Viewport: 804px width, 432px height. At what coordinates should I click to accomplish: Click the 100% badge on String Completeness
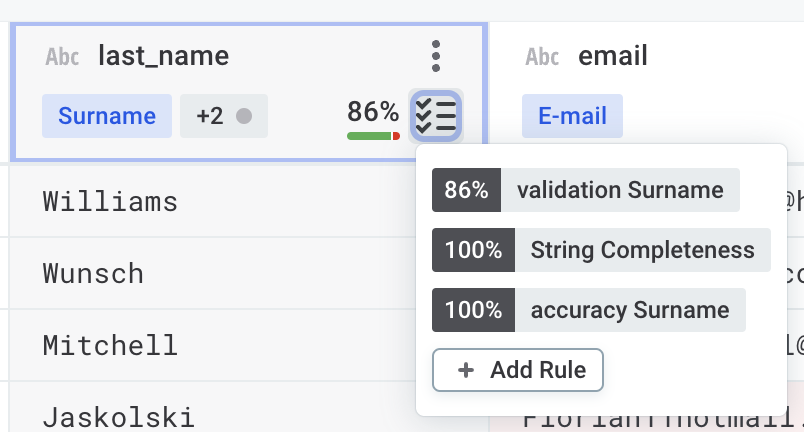(x=473, y=250)
